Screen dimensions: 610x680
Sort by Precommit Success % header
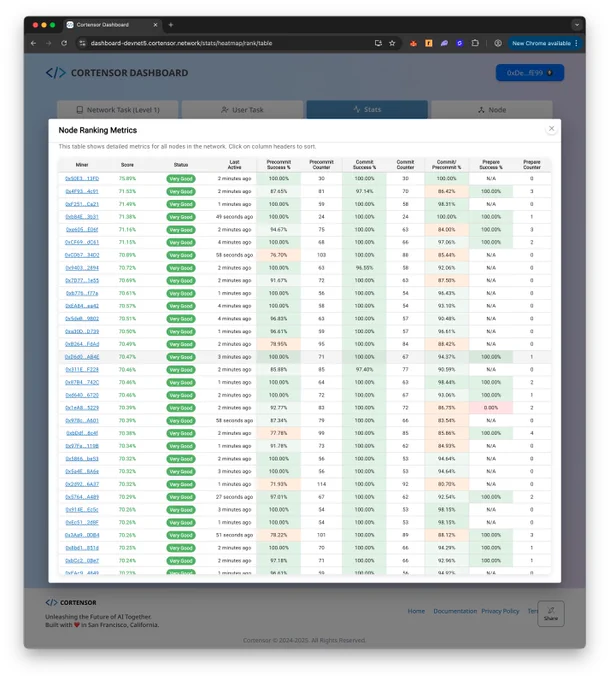[279, 165]
